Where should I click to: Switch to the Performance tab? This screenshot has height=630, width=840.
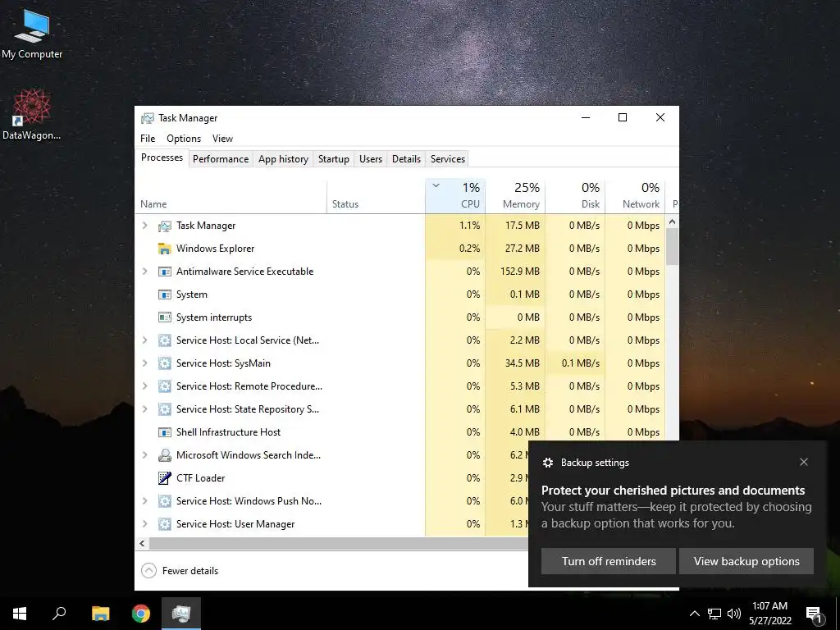pos(221,159)
